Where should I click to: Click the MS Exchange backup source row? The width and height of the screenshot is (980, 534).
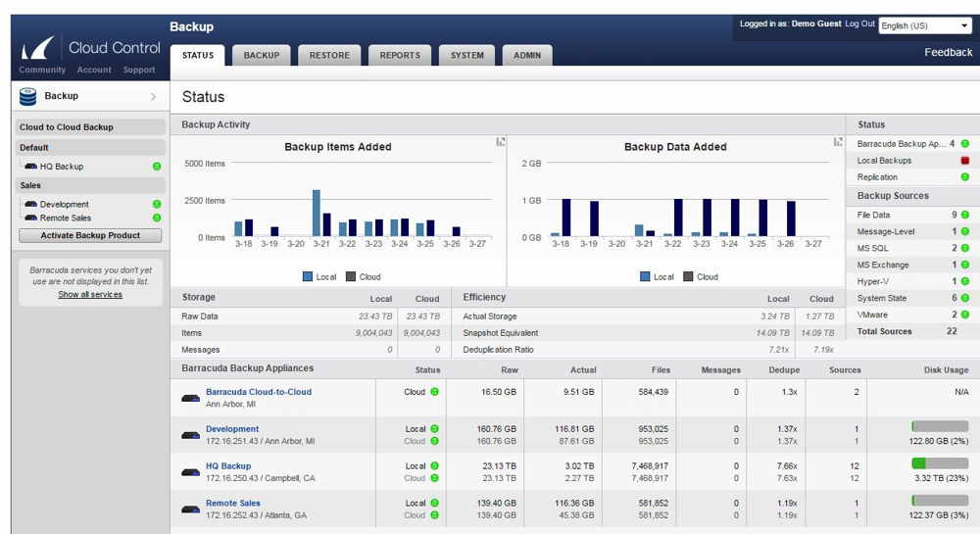pos(912,265)
